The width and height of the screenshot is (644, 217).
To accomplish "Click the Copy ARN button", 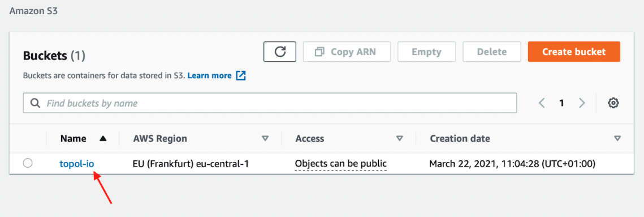I will coord(346,52).
